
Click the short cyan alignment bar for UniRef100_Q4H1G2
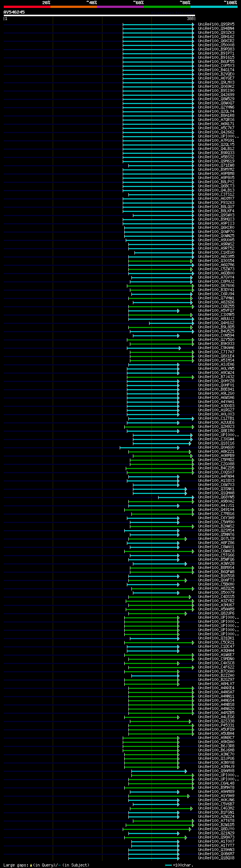pos(172,323)
